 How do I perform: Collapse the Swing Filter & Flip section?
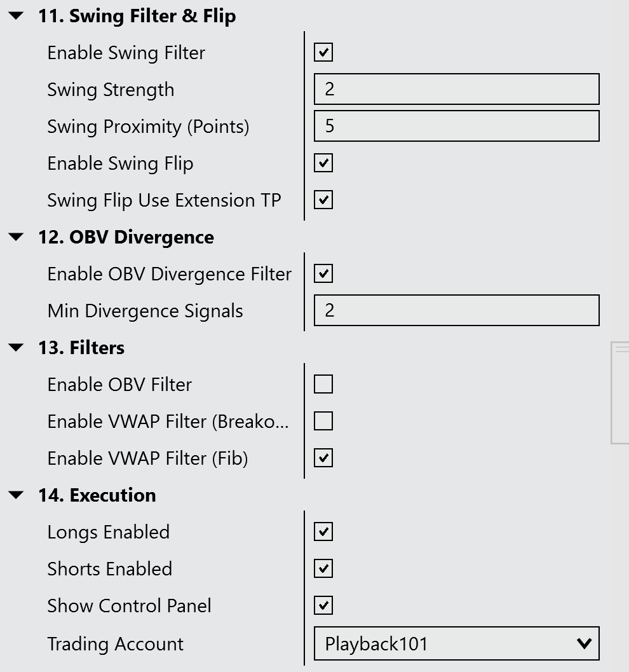17,17
